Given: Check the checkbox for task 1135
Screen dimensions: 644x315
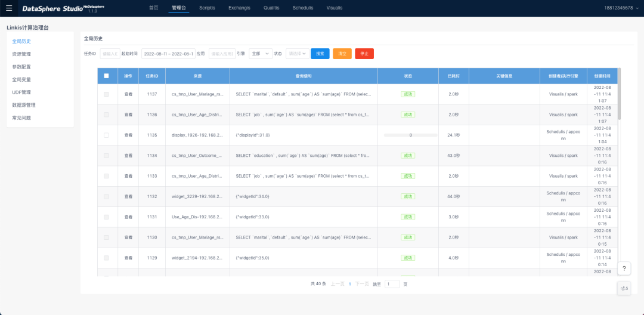Looking at the screenshot, I should click(106, 135).
